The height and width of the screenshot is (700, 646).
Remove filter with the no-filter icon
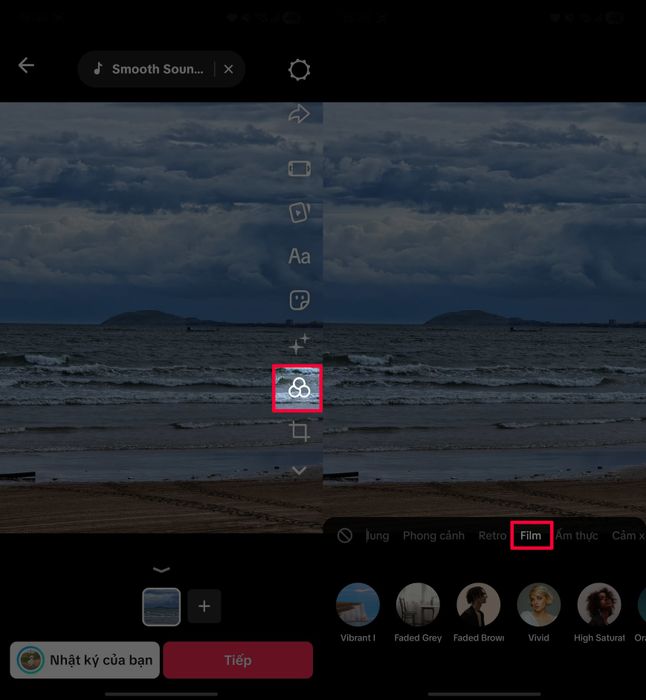click(345, 535)
